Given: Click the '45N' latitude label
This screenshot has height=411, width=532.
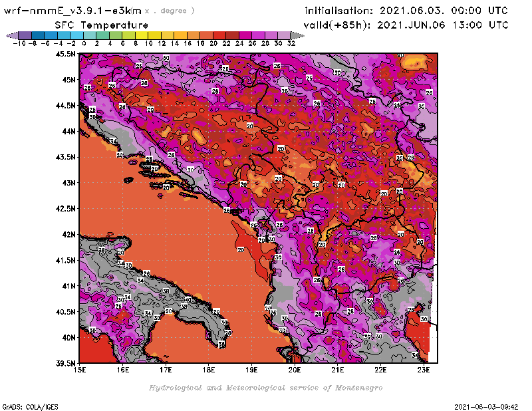Looking at the screenshot, I should click(x=69, y=80).
